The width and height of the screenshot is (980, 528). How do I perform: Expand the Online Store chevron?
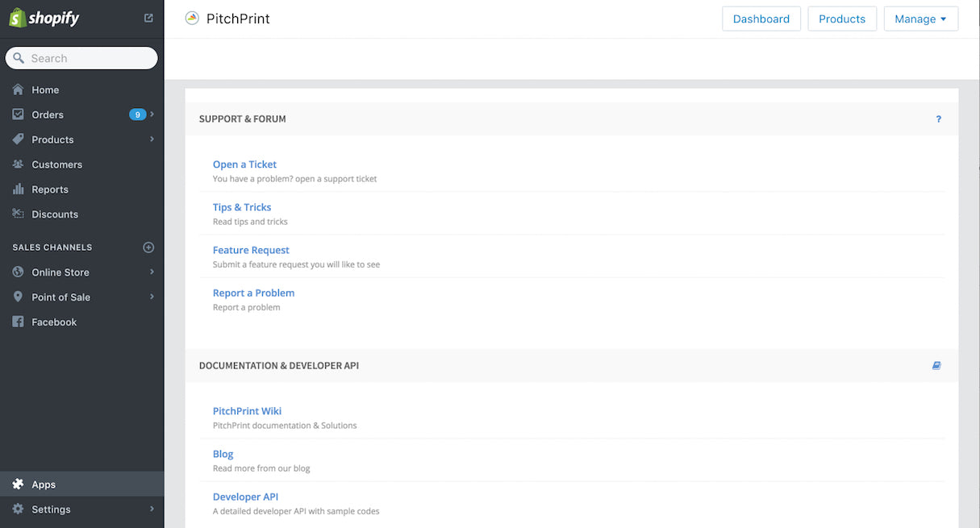(x=152, y=272)
